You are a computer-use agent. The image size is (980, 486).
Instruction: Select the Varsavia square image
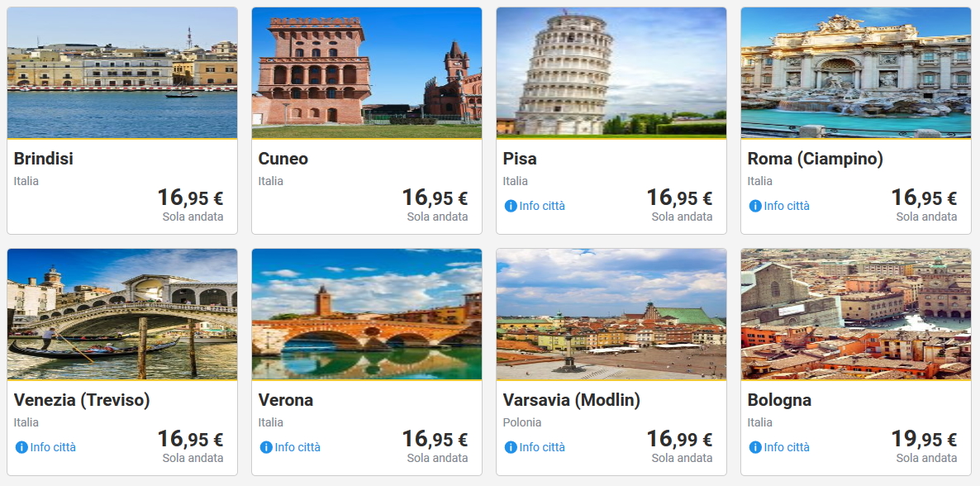pyautogui.click(x=611, y=314)
